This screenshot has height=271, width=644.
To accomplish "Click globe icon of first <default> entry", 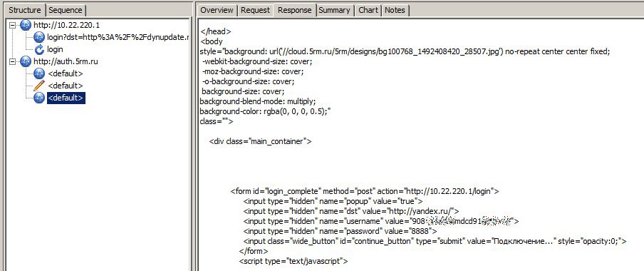I will [x=39, y=73].
